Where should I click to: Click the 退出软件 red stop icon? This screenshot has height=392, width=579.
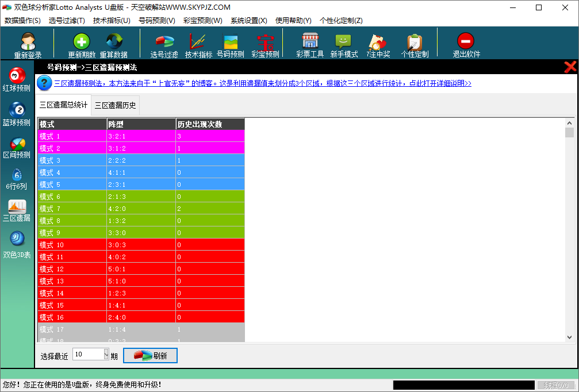(x=466, y=41)
